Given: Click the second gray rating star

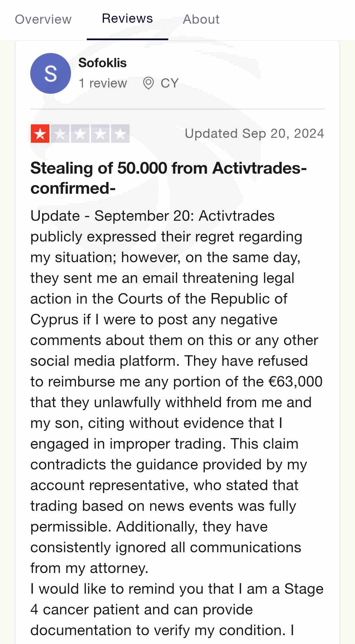Looking at the screenshot, I should (x=60, y=134).
